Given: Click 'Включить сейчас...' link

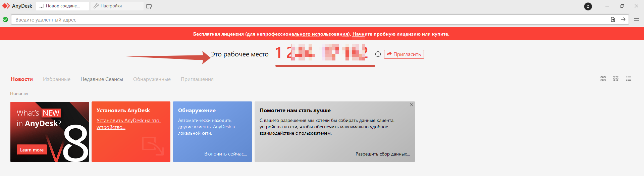Looking at the screenshot, I should tap(225, 154).
